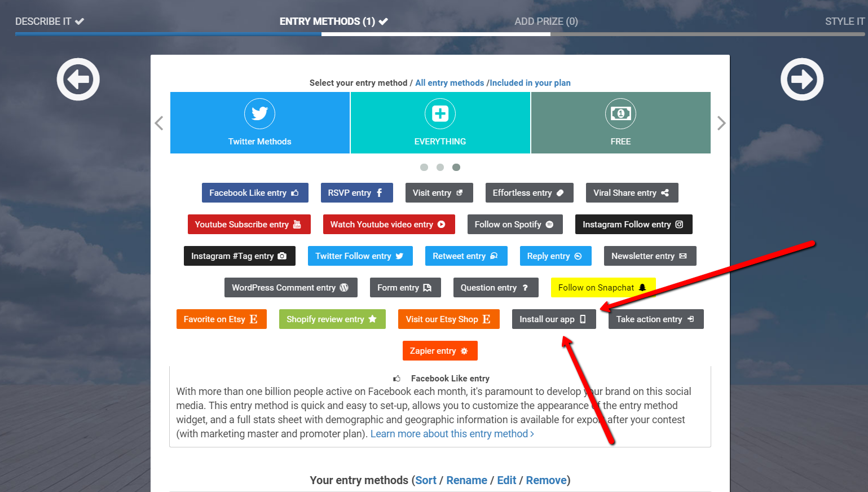The width and height of the screenshot is (868, 492).
Task: Pick the Reply entry method
Action: coord(556,256)
